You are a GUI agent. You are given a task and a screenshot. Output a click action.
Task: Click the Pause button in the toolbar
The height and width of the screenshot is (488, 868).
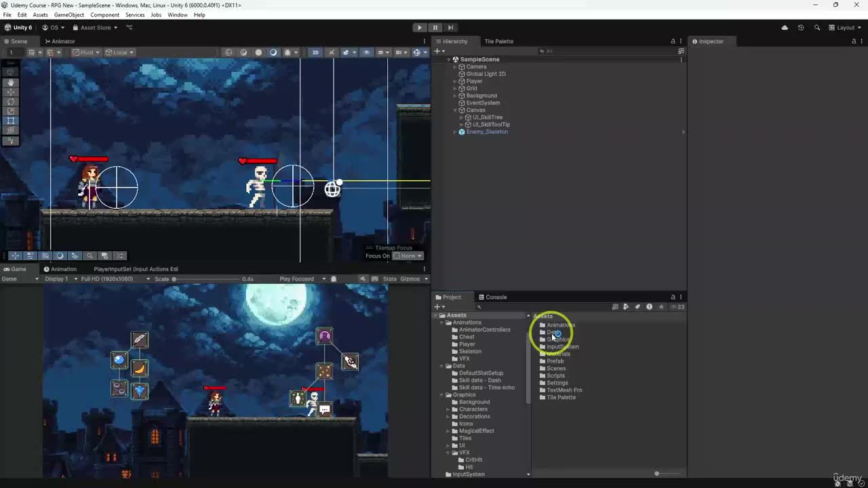(435, 28)
